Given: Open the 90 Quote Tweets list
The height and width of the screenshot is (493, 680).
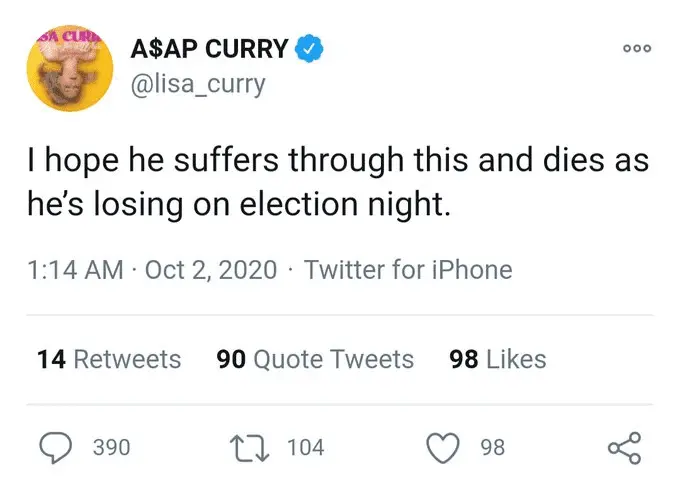Looking at the screenshot, I should [x=315, y=359].
